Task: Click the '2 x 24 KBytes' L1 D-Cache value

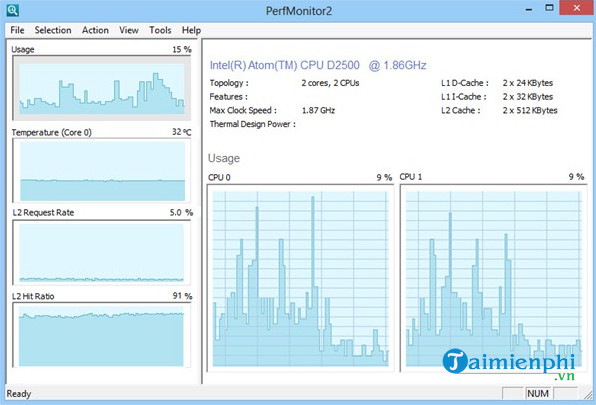Action: click(528, 83)
